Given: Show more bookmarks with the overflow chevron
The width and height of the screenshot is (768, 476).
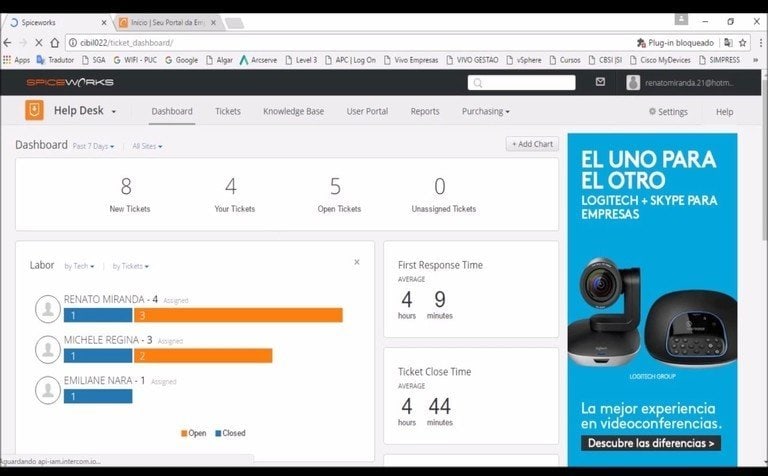Looking at the screenshot, I should [x=755, y=60].
